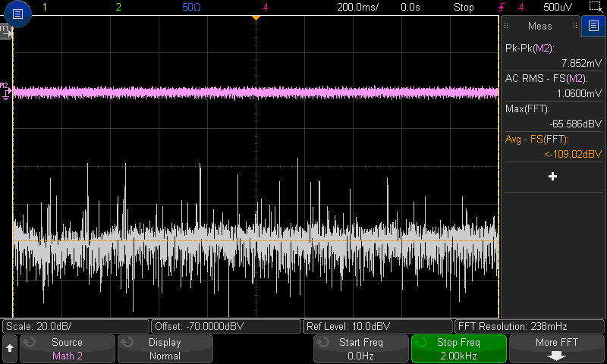This screenshot has width=607, height=364.
Task: Add a new measurement with plus button
Action: 553,177
